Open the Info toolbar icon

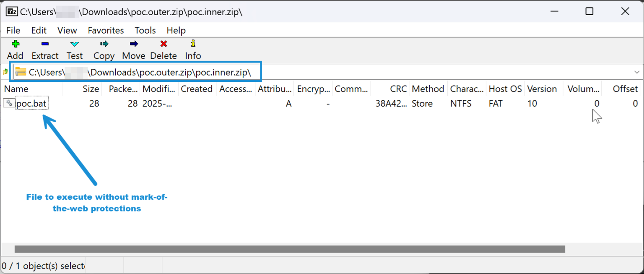point(192,44)
